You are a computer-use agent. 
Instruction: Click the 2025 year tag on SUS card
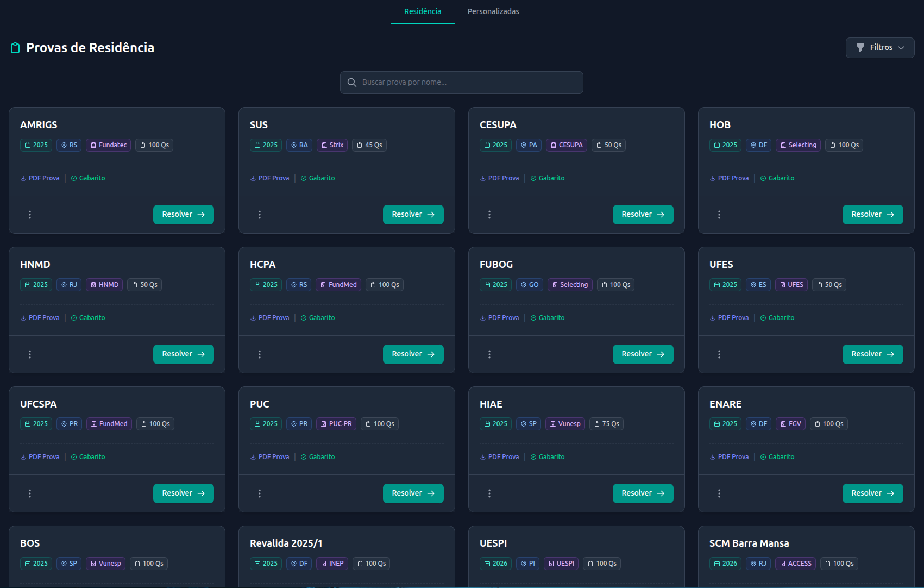pos(266,145)
